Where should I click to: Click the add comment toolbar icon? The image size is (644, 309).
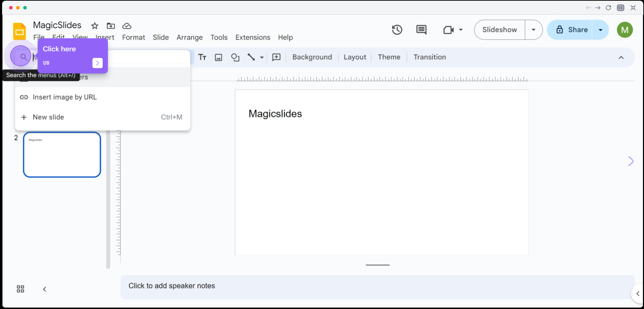[x=277, y=57]
